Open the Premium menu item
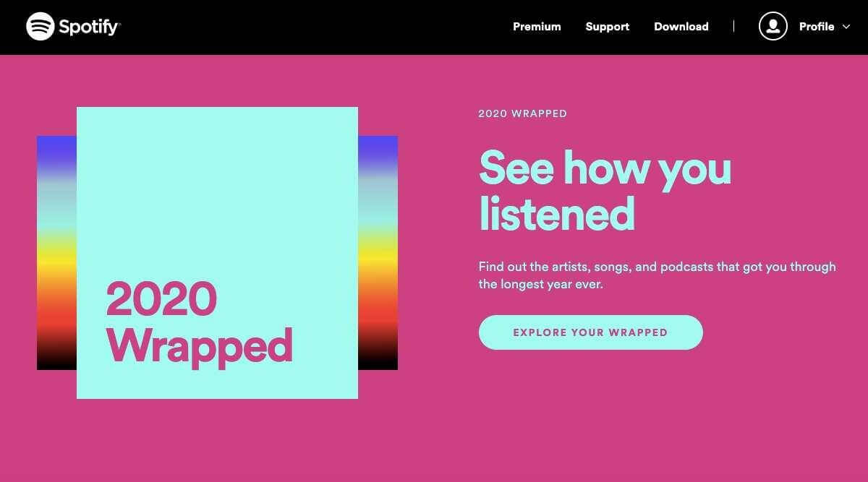868x482 pixels. click(x=537, y=27)
